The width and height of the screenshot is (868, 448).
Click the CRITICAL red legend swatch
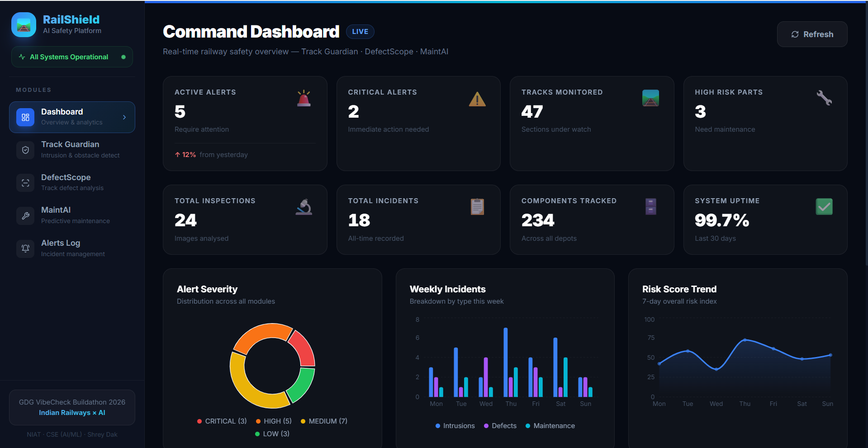pyautogui.click(x=199, y=421)
